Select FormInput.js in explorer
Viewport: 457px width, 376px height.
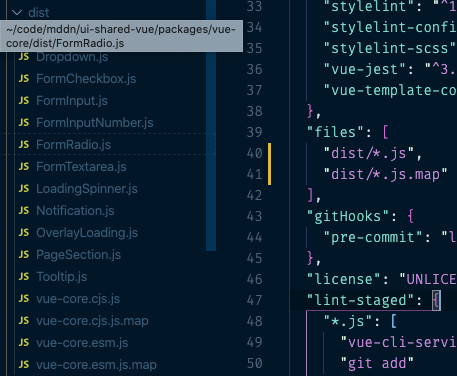[72, 101]
